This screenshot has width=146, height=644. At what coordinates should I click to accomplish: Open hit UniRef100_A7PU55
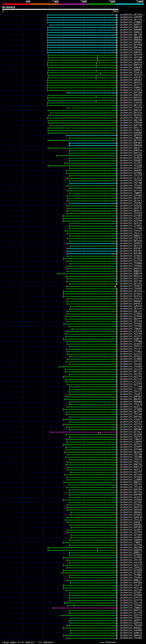click(131, 17)
